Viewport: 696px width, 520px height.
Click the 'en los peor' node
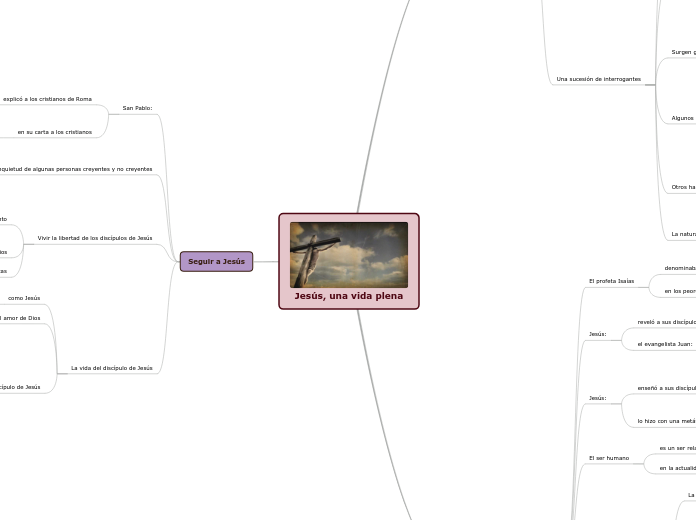pos(680,291)
